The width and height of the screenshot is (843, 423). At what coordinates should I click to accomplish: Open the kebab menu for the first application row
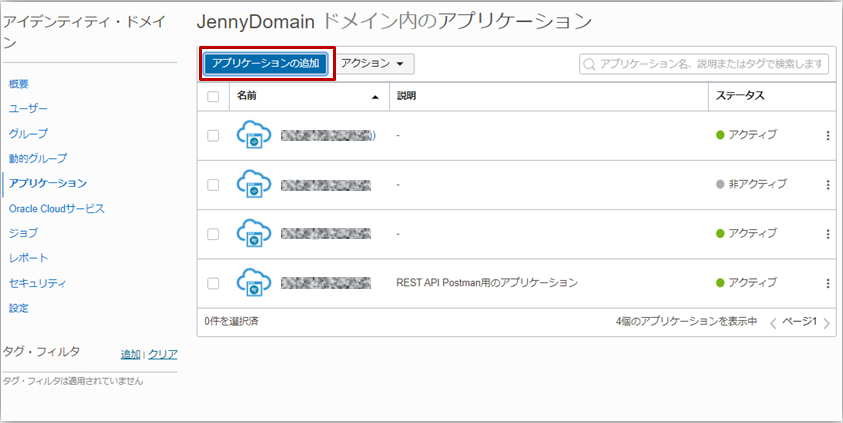coord(827,135)
